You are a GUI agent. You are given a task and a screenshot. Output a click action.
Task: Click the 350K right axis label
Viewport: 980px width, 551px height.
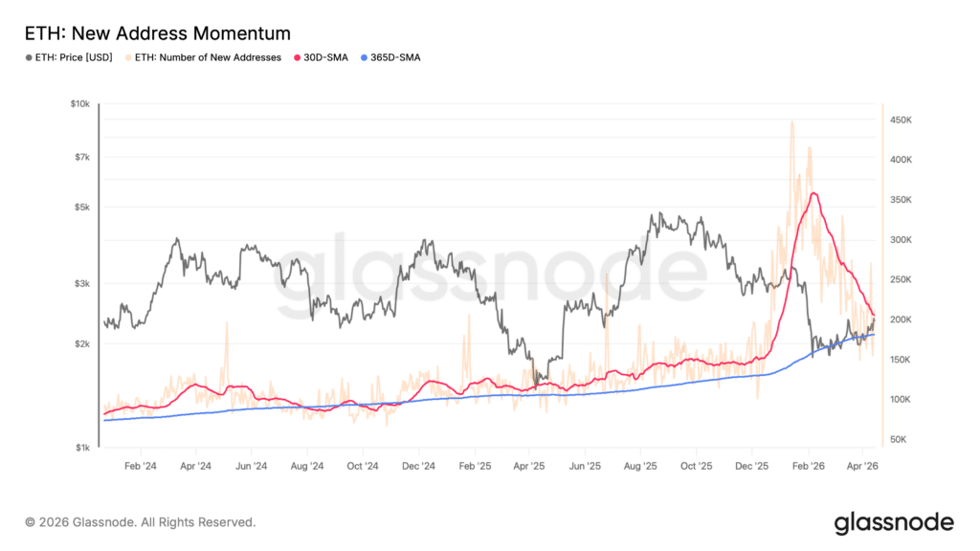(901, 200)
